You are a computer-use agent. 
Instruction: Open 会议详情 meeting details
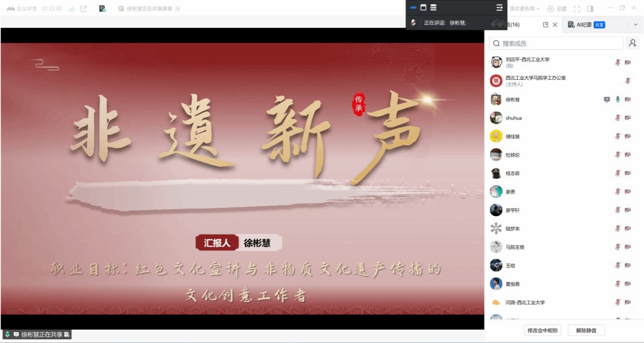click(x=22, y=9)
